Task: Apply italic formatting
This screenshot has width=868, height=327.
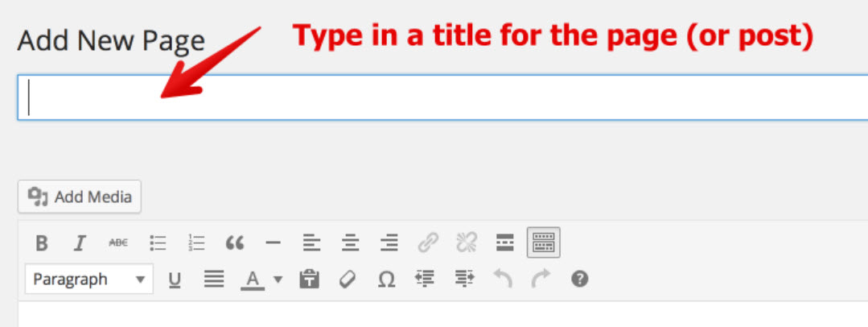Action: tap(80, 242)
